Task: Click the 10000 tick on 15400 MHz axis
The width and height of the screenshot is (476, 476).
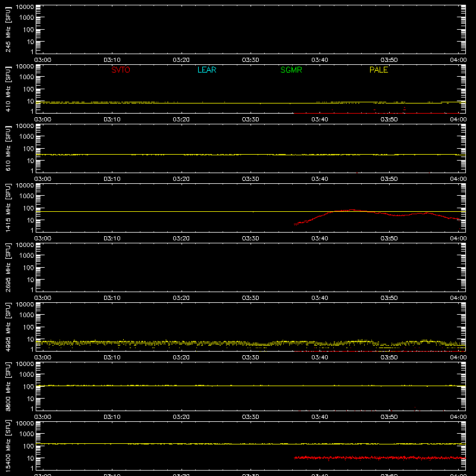Action: pos(25,424)
